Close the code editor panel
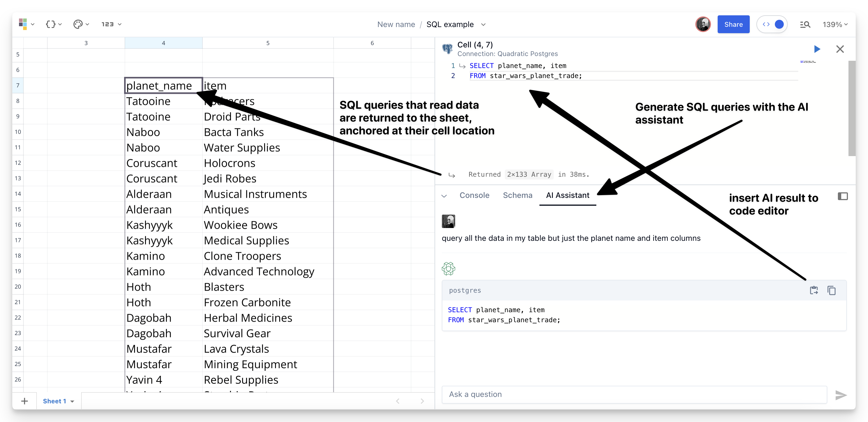Screen dimensions: 868x422 [x=840, y=49]
